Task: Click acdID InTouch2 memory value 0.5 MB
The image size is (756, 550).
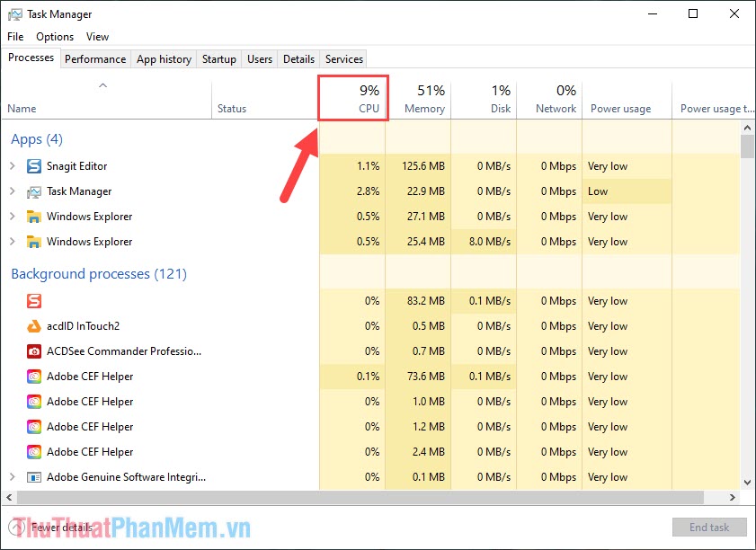Action: point(429,326)
